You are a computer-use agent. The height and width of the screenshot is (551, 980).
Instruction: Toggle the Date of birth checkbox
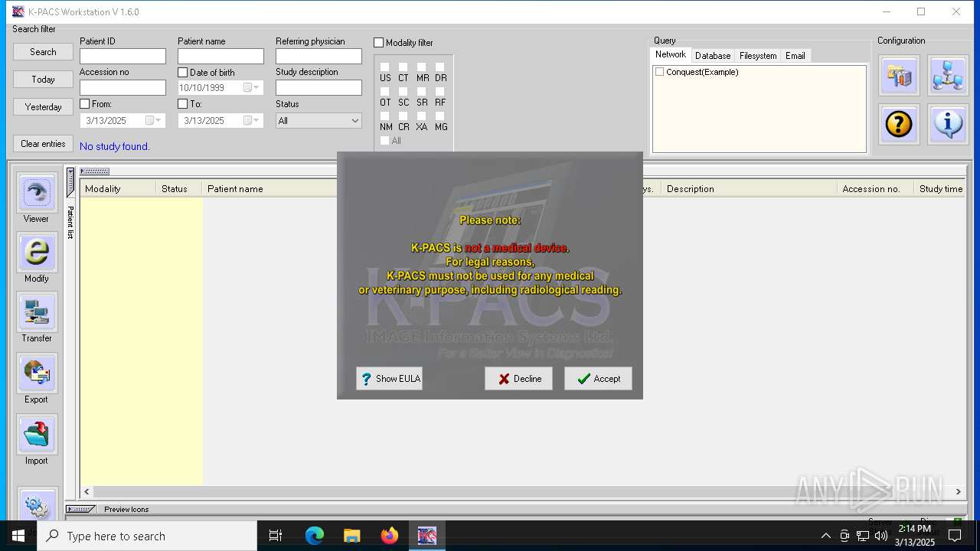tap(182, 72)
